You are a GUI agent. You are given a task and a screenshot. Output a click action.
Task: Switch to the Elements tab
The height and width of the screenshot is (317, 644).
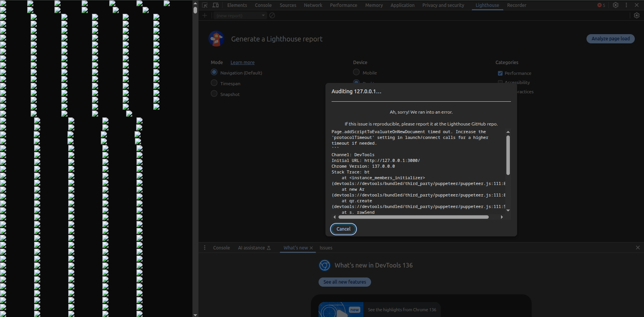tap(237, 5)
